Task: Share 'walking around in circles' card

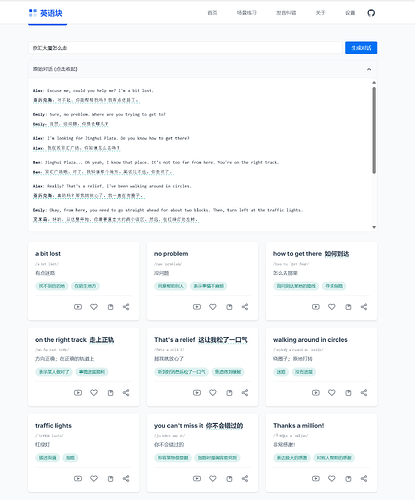Action: pos(364,393)
